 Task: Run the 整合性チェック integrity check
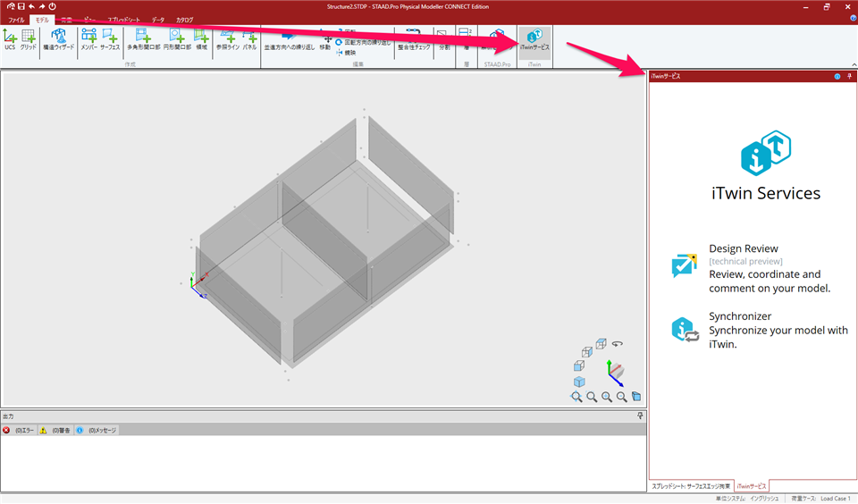pyautogui.click(x=414, y=38)
